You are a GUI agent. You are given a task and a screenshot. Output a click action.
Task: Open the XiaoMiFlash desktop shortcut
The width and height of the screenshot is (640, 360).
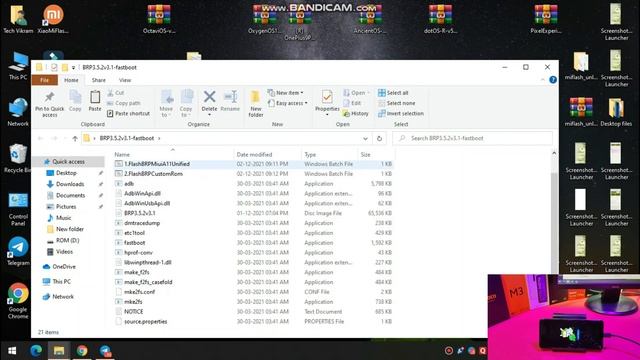tap(53, 19)
